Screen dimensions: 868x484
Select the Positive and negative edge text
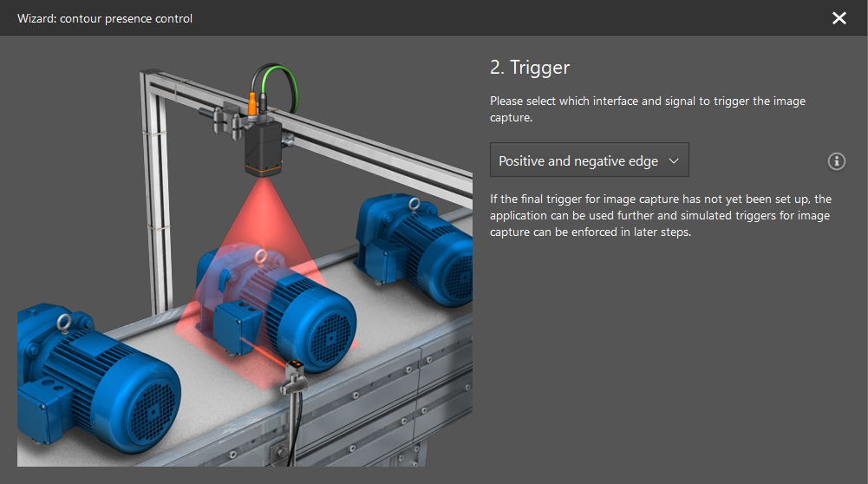coord(578,161)
